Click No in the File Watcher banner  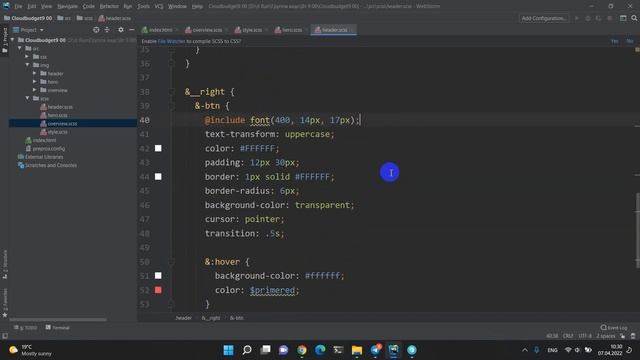click(x=629, y=41)
